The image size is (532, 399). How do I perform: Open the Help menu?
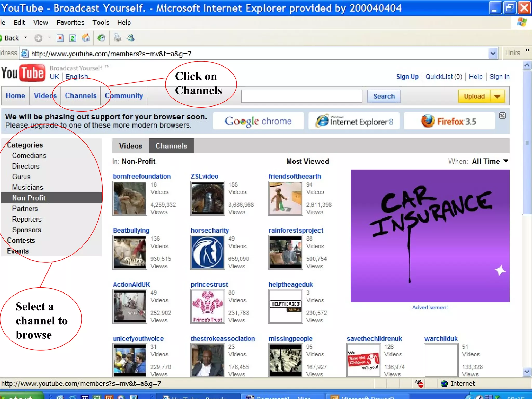tap(124, 23)
